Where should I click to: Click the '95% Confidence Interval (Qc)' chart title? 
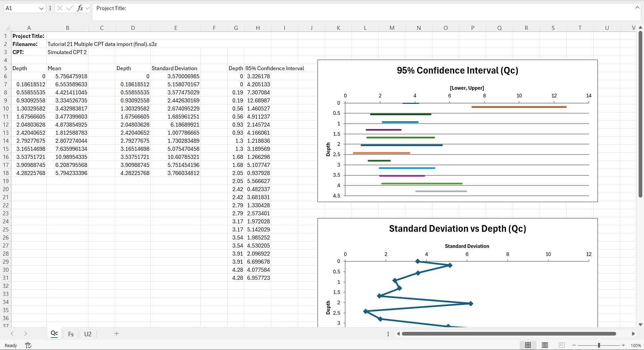pyautogui.click(x=457, y=70)
